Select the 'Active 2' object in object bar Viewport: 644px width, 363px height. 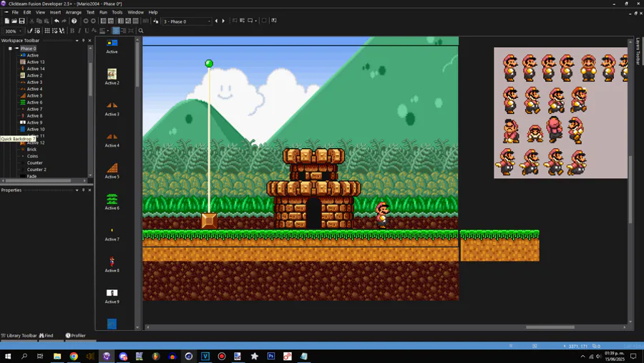112,77
